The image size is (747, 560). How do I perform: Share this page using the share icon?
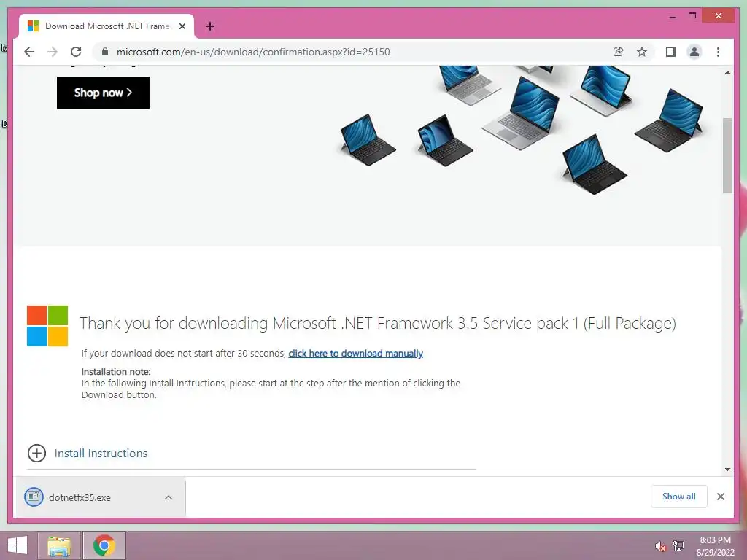click(x=619, y=52)
